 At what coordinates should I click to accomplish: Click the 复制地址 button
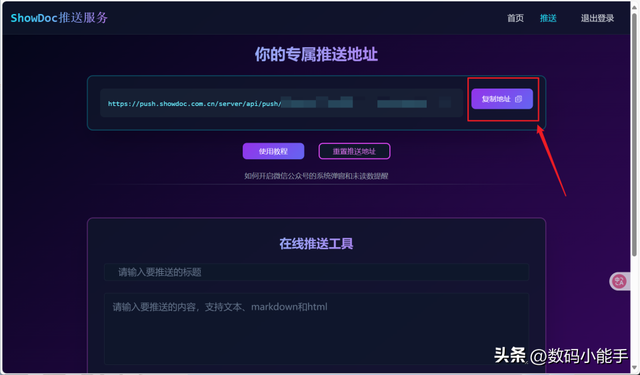click(x=502, y=99)
